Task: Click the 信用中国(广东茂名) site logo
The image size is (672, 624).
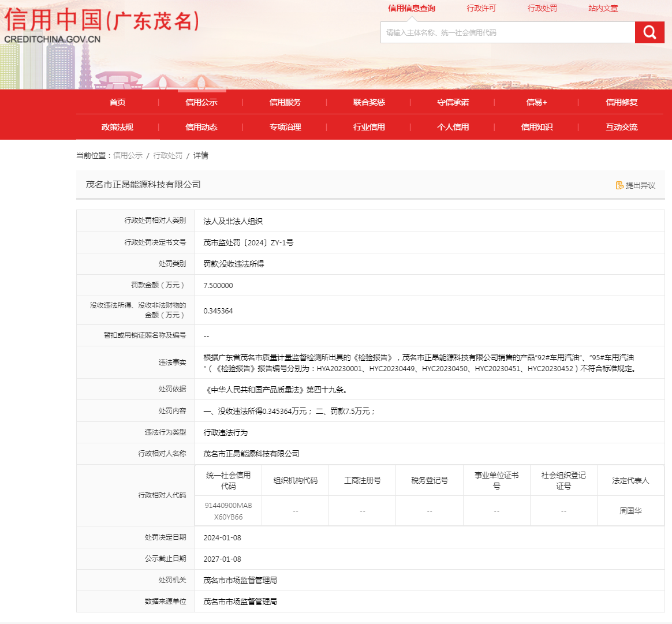Action: [x=102, y=20]
